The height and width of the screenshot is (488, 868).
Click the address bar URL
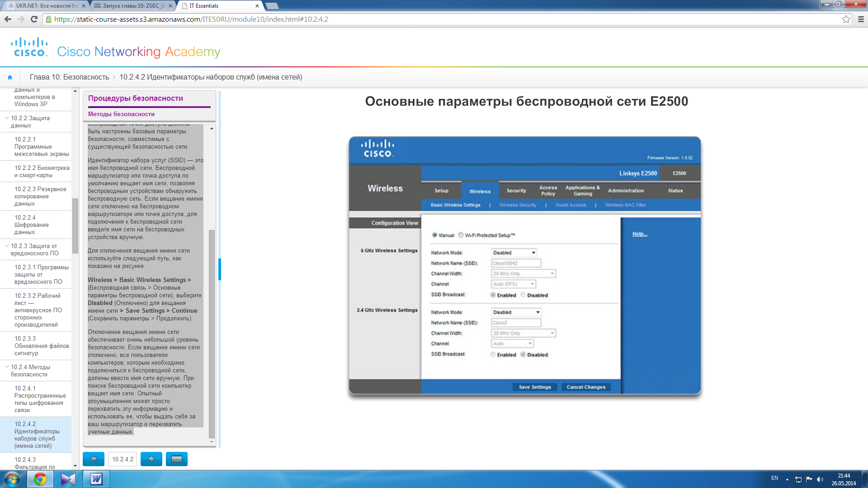tap(191, 19)
